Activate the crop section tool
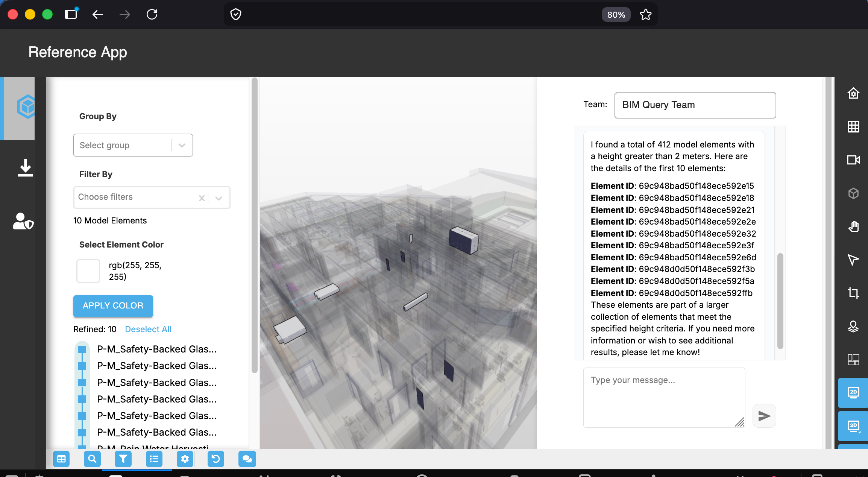868x477 pixels. (x=853, y=293)
